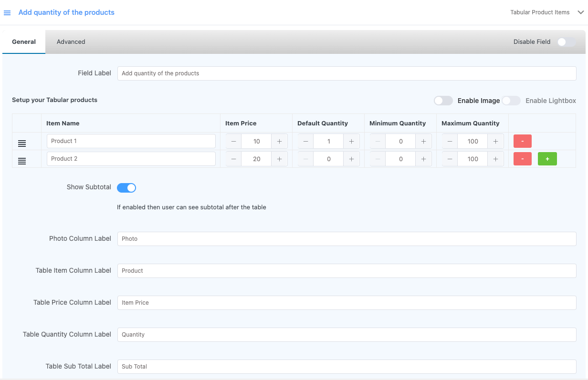The image size is (588, 380).
Task: Grab the drag handle for Product 2
Action: point(22,161)
